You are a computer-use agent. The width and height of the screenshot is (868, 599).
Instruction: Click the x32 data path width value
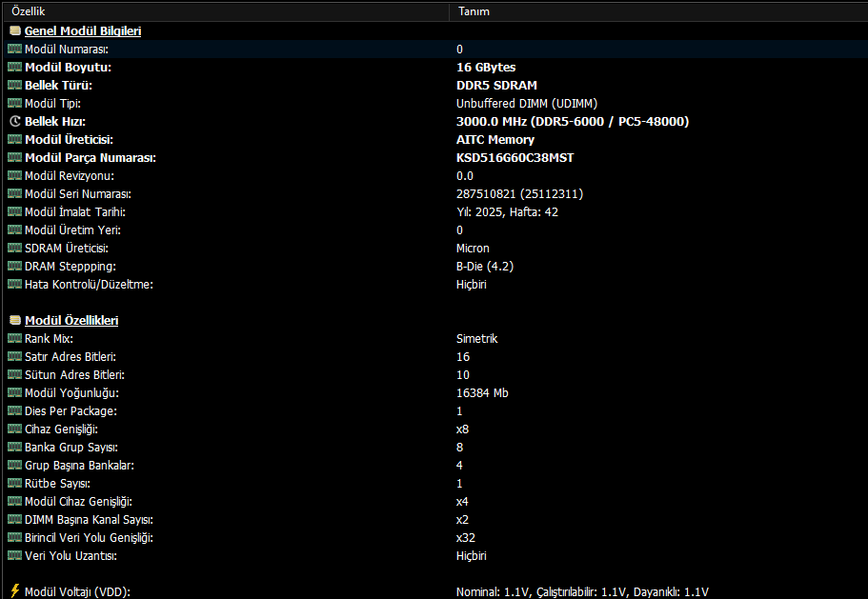pyautogui.click(x=466, y=538)
